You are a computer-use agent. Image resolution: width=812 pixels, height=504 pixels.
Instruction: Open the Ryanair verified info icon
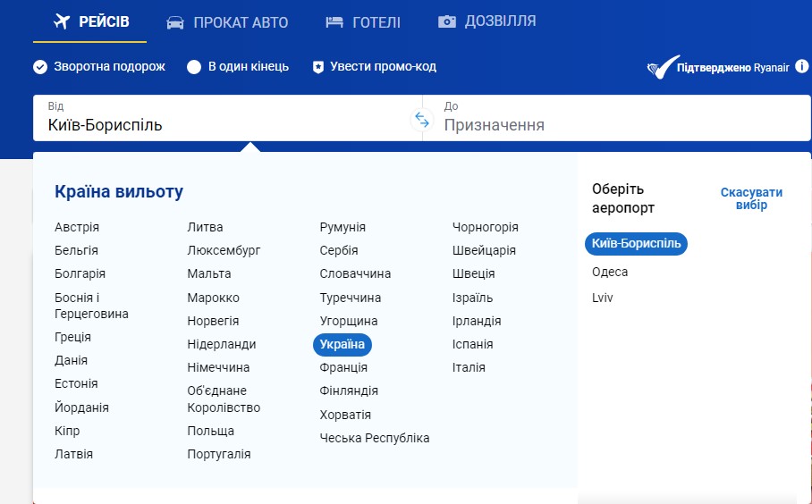801,66
